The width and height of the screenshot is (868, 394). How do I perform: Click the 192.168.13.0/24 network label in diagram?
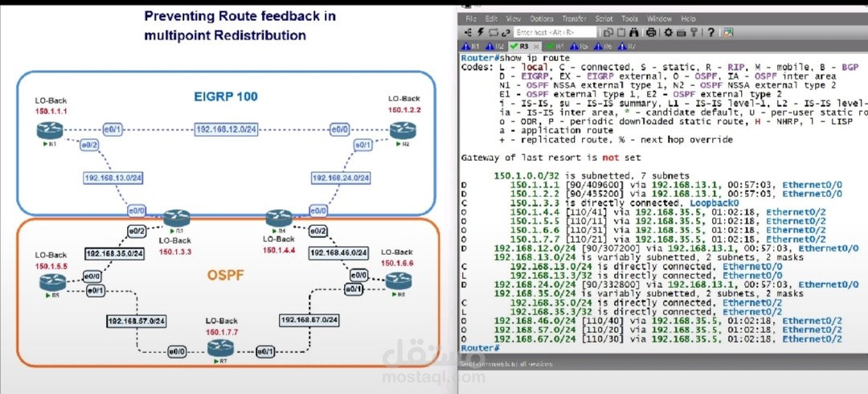[115, 178]
